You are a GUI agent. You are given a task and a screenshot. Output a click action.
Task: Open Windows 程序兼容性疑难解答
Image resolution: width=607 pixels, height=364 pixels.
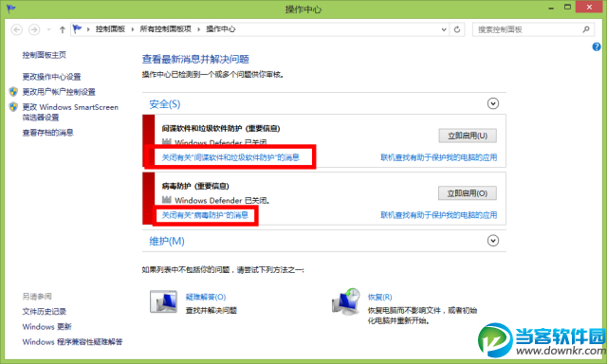point(72,342)
